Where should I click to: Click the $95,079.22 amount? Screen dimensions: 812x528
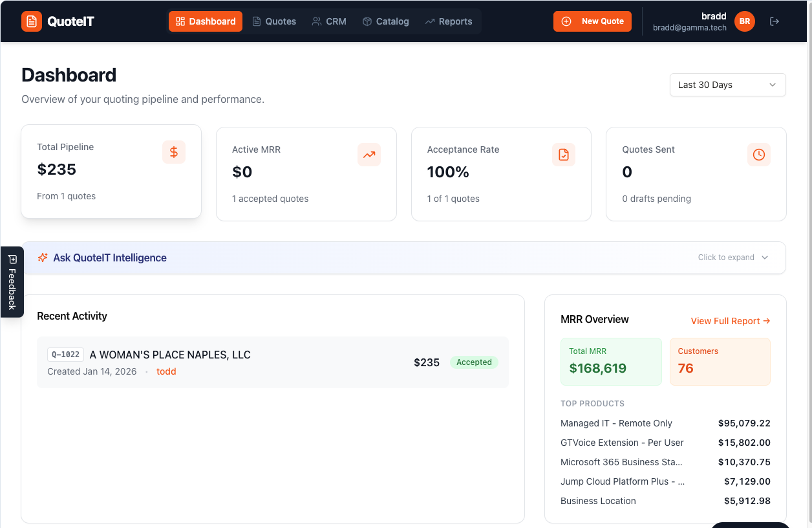tap(744, 423)
